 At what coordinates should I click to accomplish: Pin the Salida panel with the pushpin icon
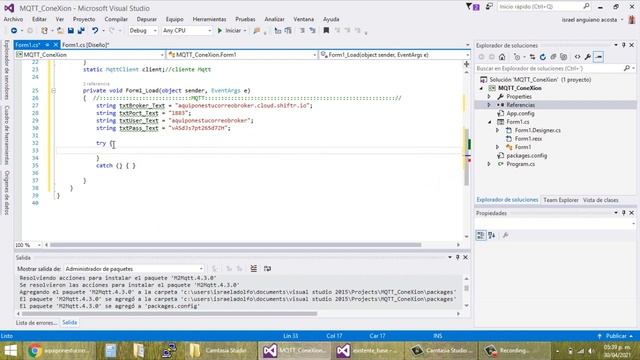click(458, 258)
